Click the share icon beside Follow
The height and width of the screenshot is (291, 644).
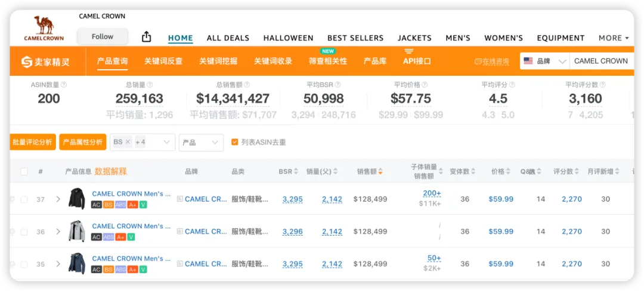[x=147, y=37]
